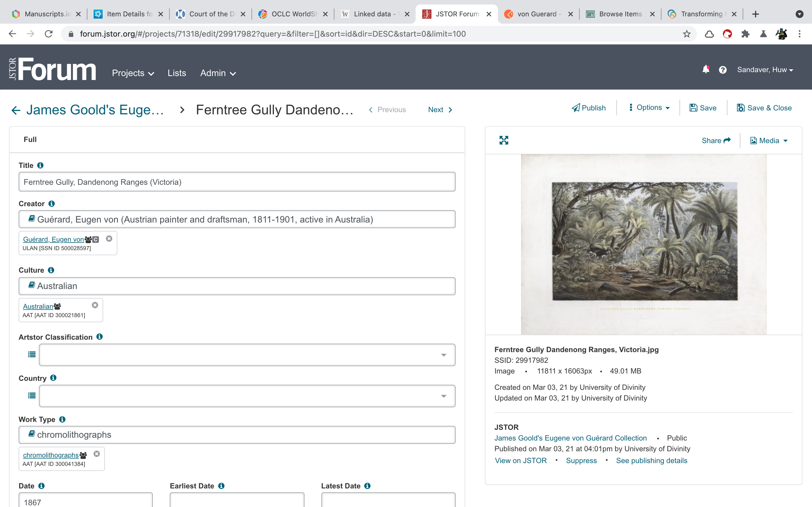Click the Country list view icon
This screenshot has width=812, height=507.
click(32, 396)
